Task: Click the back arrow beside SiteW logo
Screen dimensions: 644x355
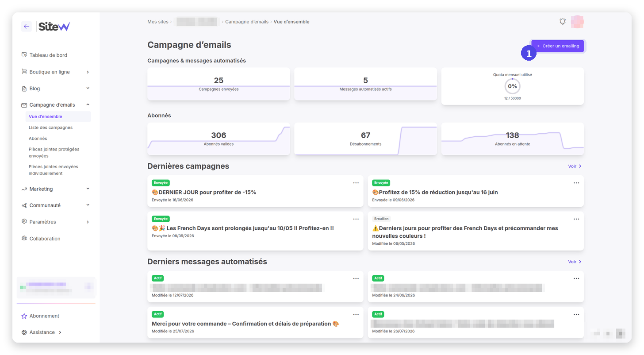Action: pos(27,27)
